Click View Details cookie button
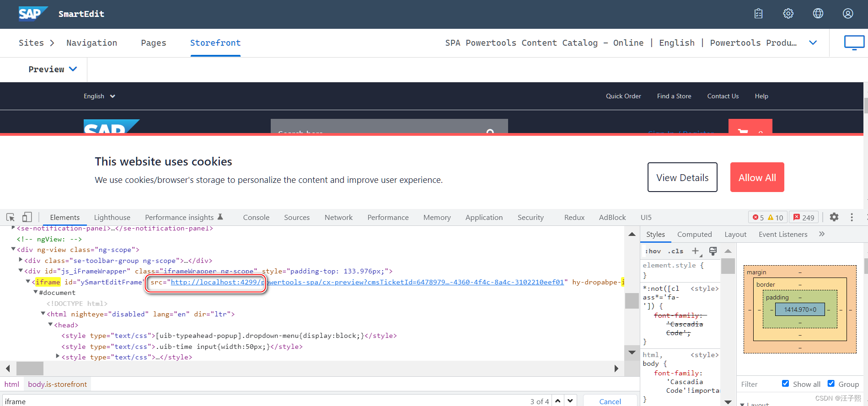Image resolution: width=868 pixels, height=406 pixels. tap(682, 177)
